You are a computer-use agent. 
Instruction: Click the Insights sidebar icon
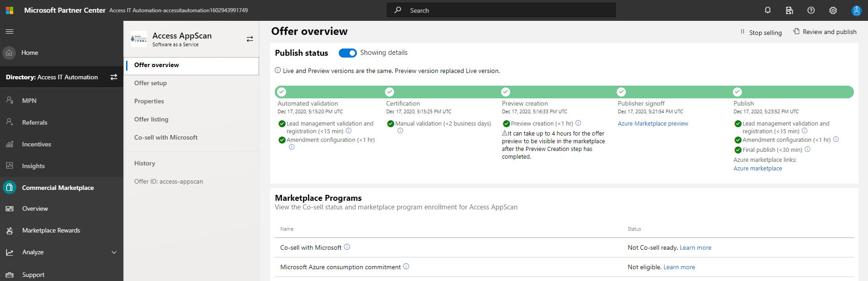coord(10,165)
